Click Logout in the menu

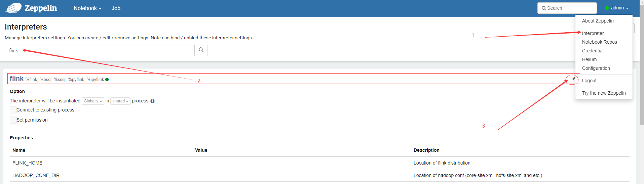tap(589, 81)
